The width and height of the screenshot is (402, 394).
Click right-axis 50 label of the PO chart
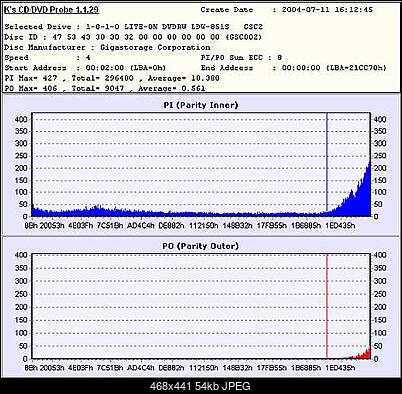tap(378, 346)
